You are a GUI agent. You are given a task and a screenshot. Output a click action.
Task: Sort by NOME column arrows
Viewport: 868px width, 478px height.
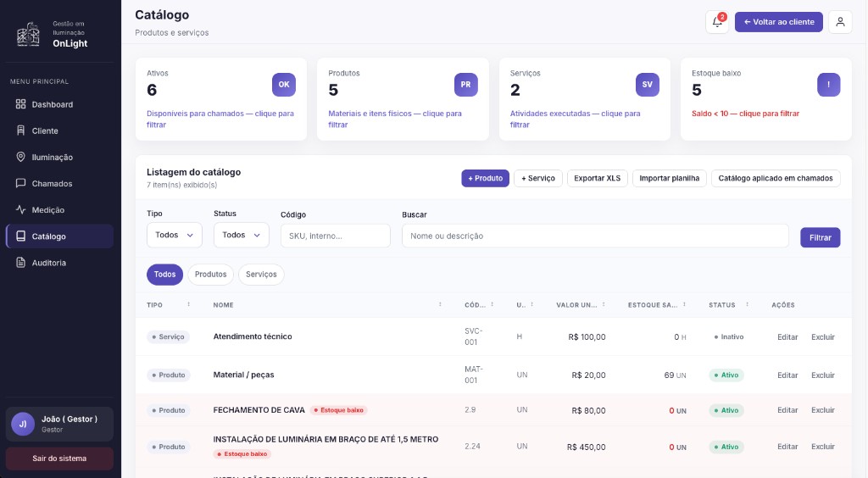click(x=440, y=304)
